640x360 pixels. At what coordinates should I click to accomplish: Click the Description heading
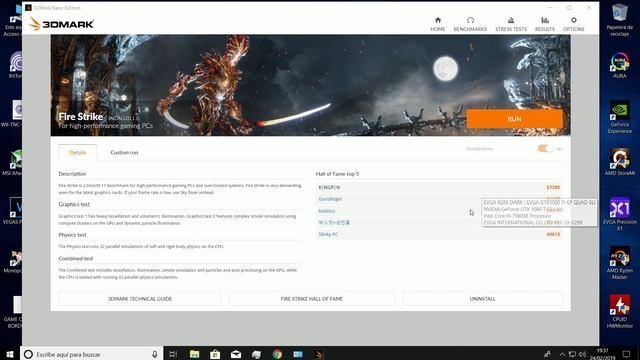pos(72,174)
